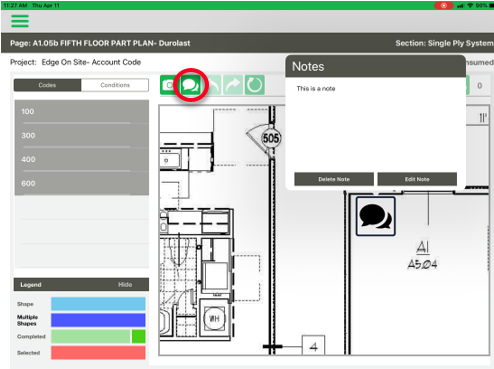Click the redo arrow icon

[233, 85]
